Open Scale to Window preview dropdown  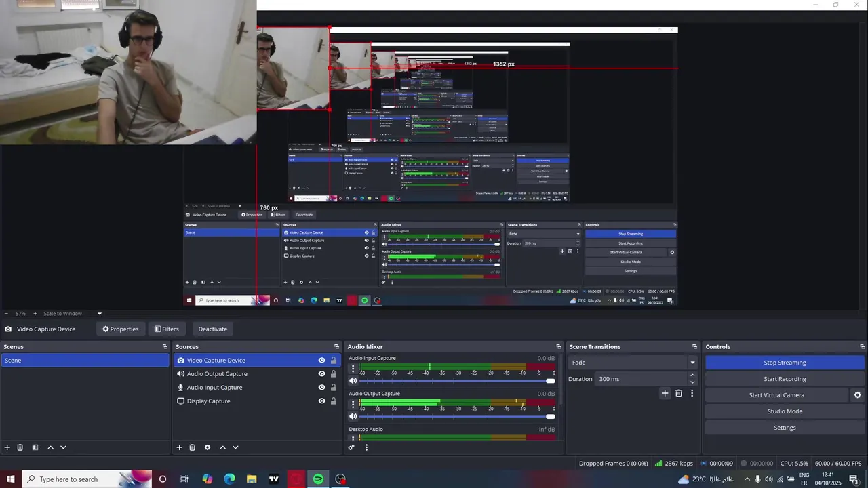tap(73, 314)
